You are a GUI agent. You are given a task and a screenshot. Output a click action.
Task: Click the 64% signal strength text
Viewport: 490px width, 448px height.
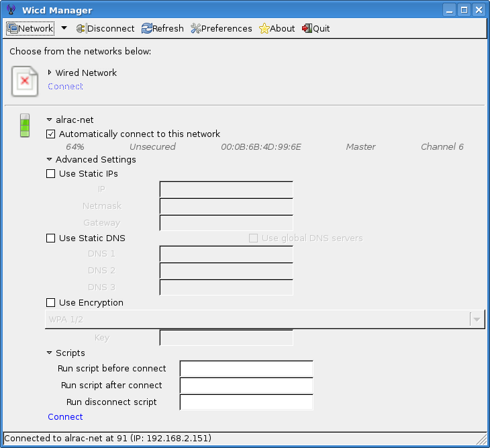coord(75,146)
